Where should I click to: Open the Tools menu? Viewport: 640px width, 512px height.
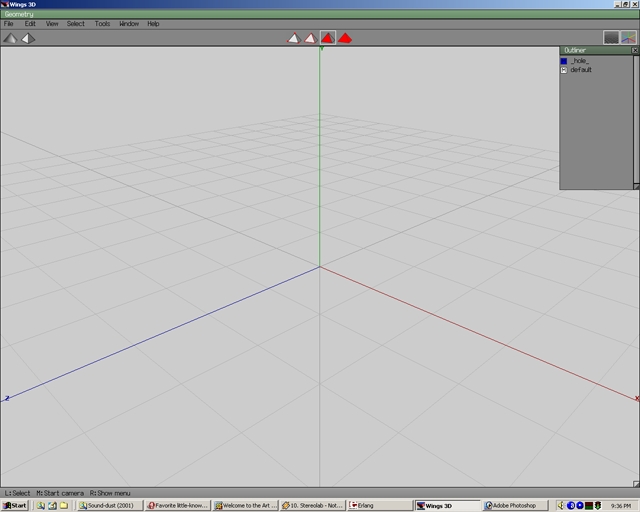click(102, 24)
